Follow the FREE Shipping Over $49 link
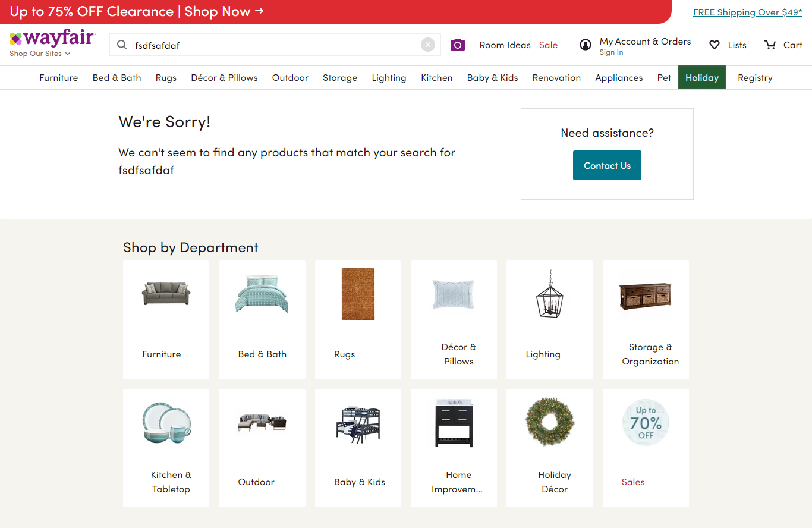The height and width of the screenshot is (528, 812). 747,12
